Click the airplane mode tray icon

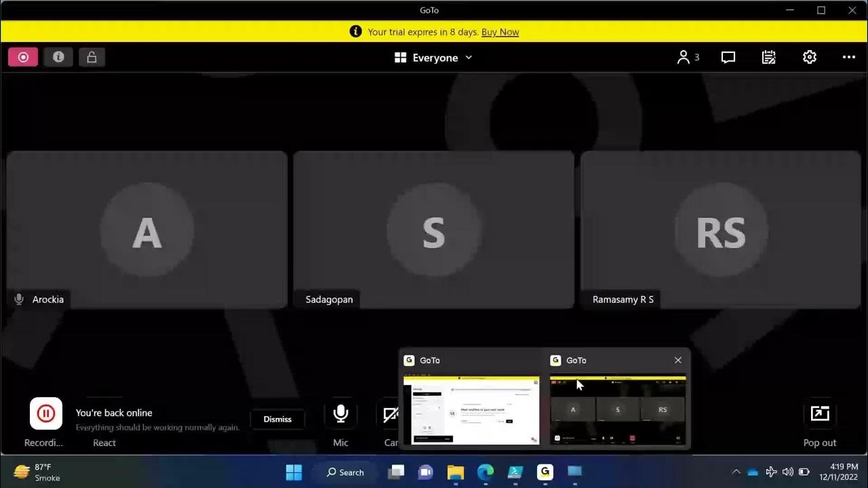[771, 472]
